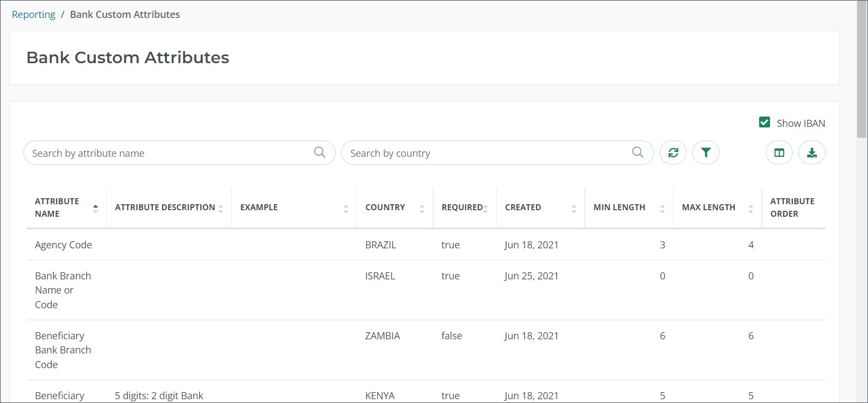Click the ISRAEL country cell

(380, 276)
